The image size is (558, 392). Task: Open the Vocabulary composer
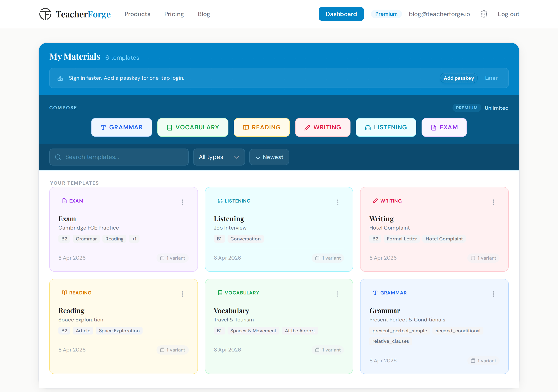point(192,127)
